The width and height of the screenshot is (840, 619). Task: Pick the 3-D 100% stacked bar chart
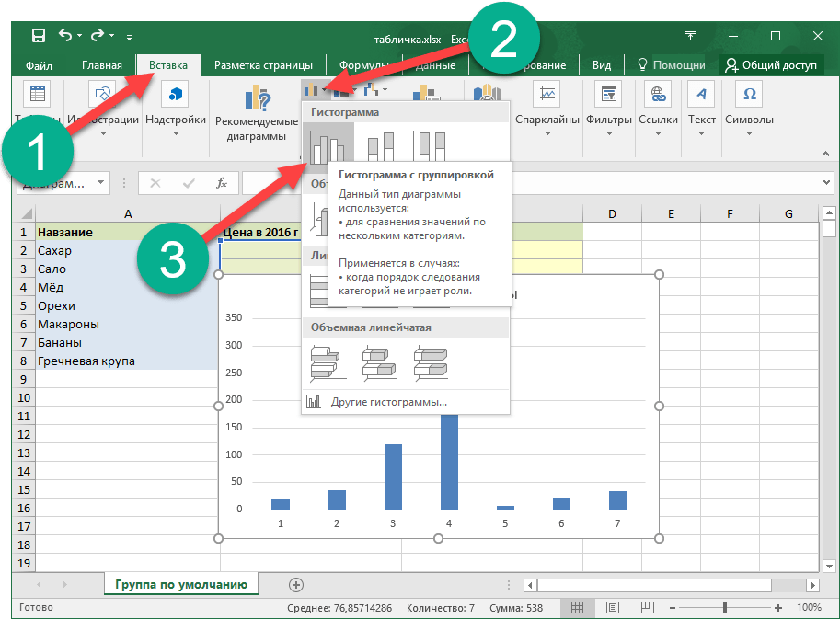coord(432,362)
